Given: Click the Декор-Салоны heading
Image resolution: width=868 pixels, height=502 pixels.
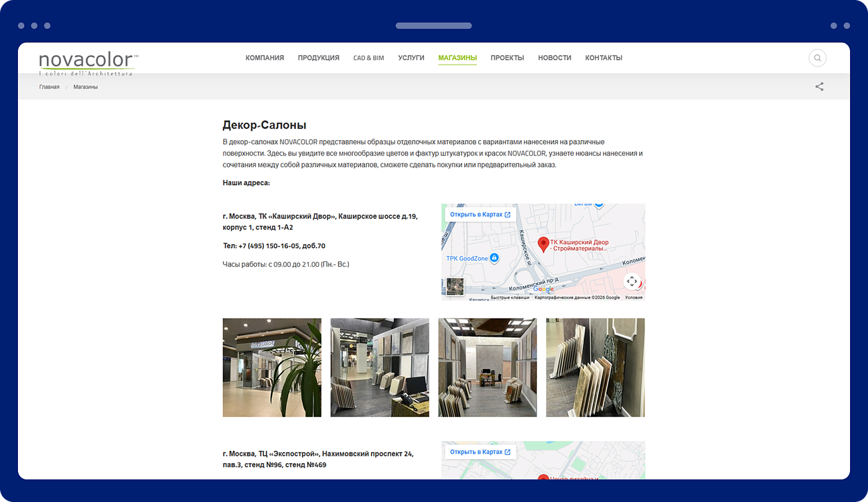Looking at the screenshot, I should [x=264, y=125].
